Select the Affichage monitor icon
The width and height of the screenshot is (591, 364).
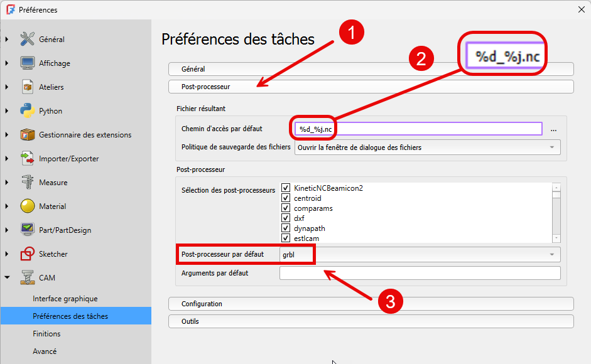click(x=27, y=63)
